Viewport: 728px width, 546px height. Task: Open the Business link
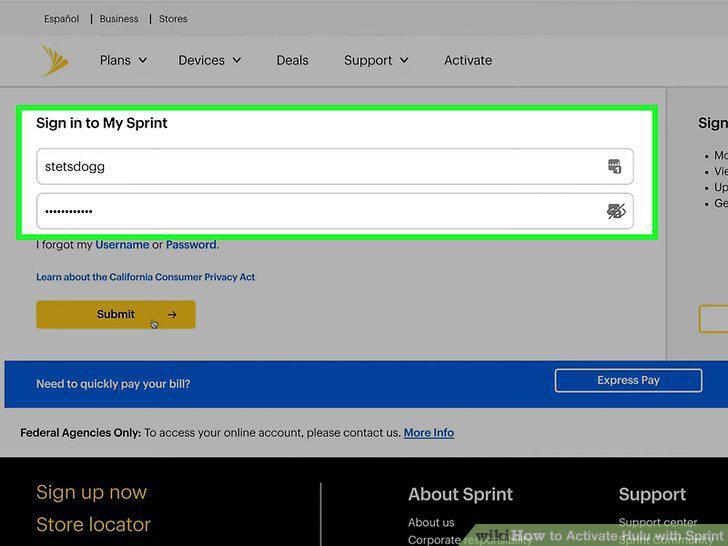tap(119, 19)
